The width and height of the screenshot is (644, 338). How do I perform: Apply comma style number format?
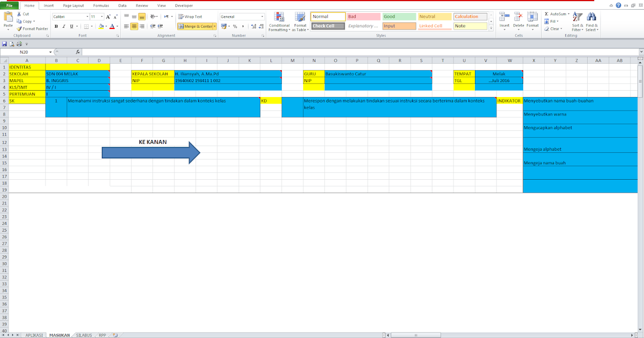[x=242, y=26]
